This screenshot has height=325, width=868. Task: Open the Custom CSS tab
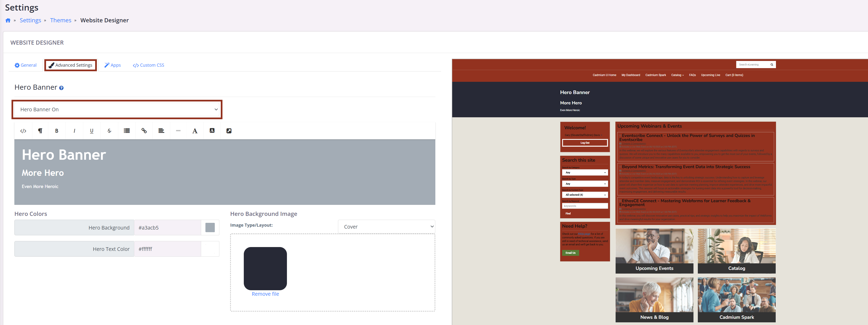pyautogui.click(x=149, y=65)
